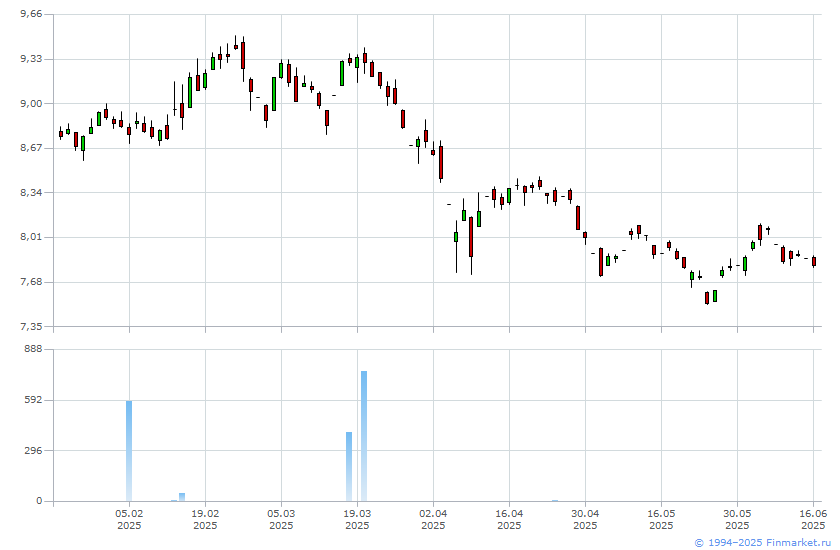This screenshot has height=550, width=840.
Task: Select the small volume bar before 19.02
Action: [182, 497]
